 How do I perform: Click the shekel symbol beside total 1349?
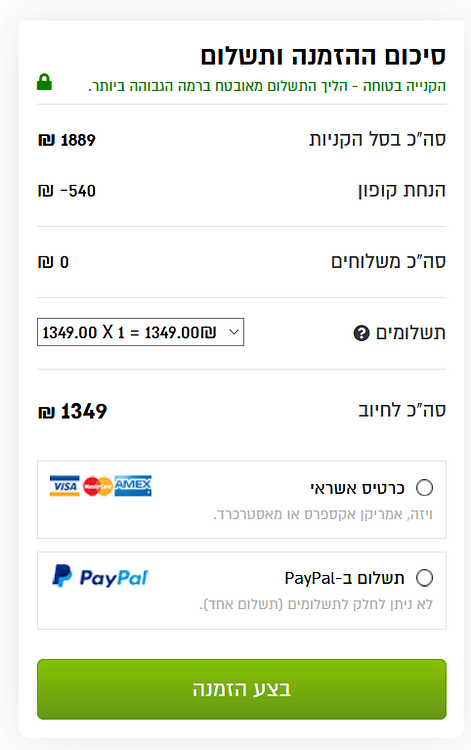coord(46,412)
